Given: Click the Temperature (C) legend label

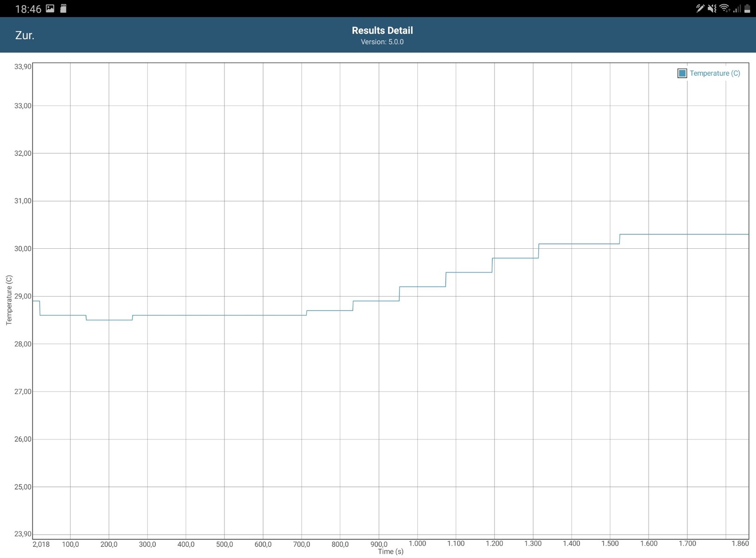Looking at the screenshot, I should pos(715,73).
